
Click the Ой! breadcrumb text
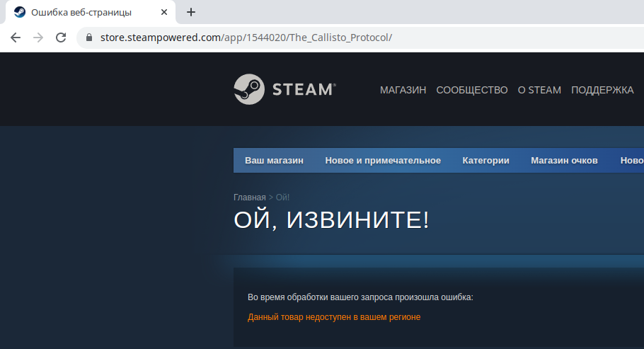click(282, 198)
